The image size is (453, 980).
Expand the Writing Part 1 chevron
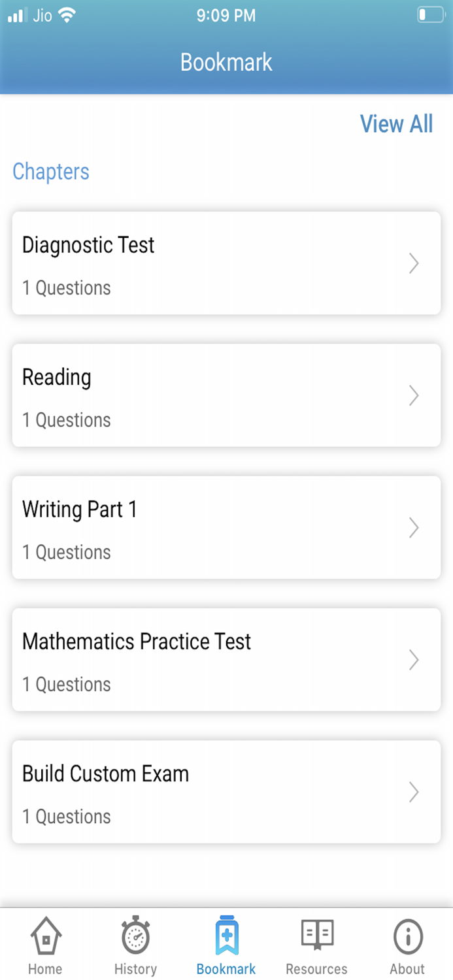(414, 527)
